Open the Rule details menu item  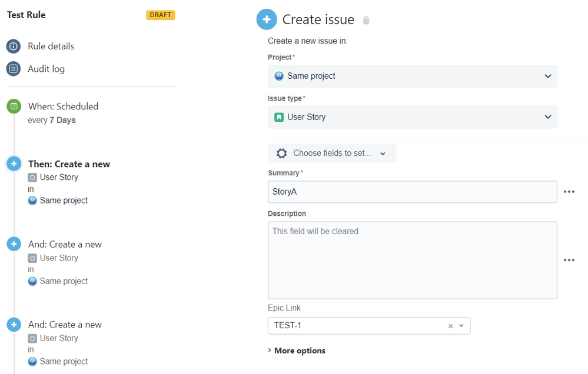coord(51,46)
